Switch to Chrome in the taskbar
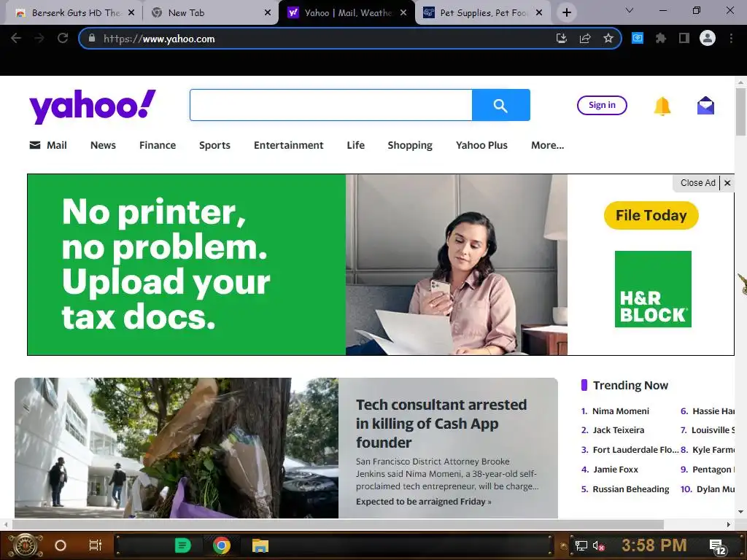 [222, 545]
